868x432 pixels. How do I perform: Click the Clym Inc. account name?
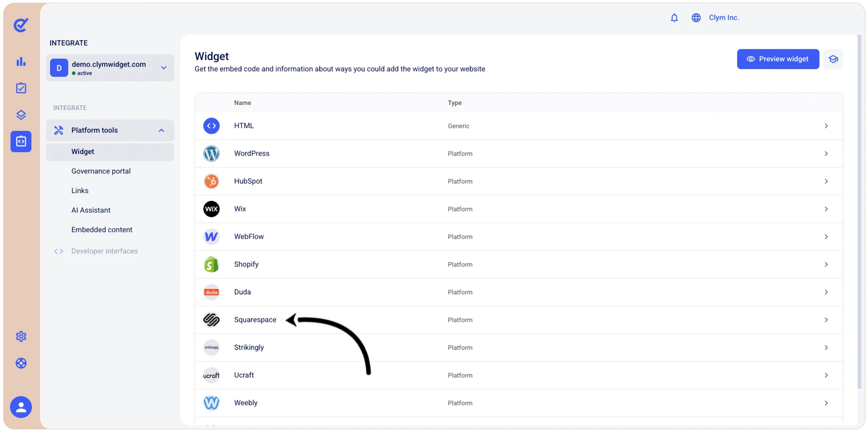click(x=724, y=18)
